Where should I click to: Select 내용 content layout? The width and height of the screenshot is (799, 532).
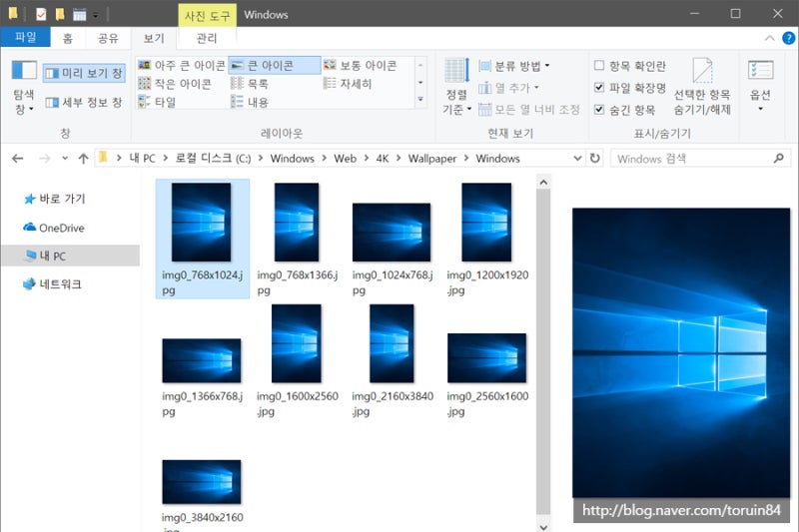(250, 102)
